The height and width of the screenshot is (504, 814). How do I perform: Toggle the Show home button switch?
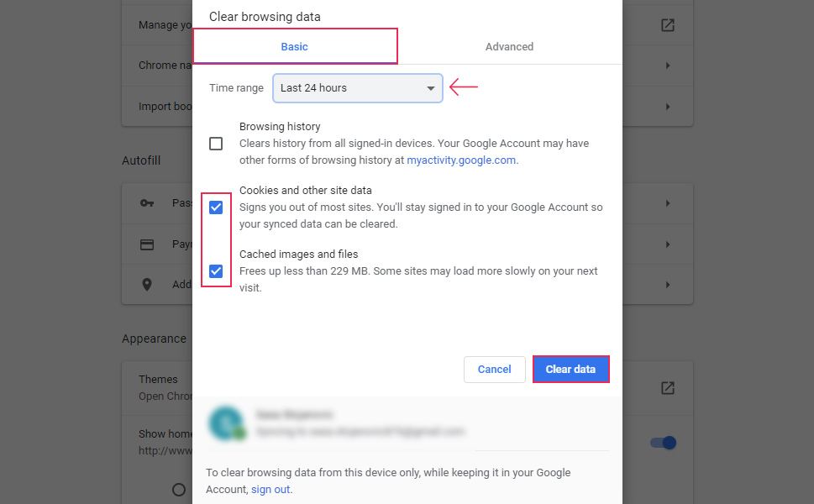coord(664,443)
